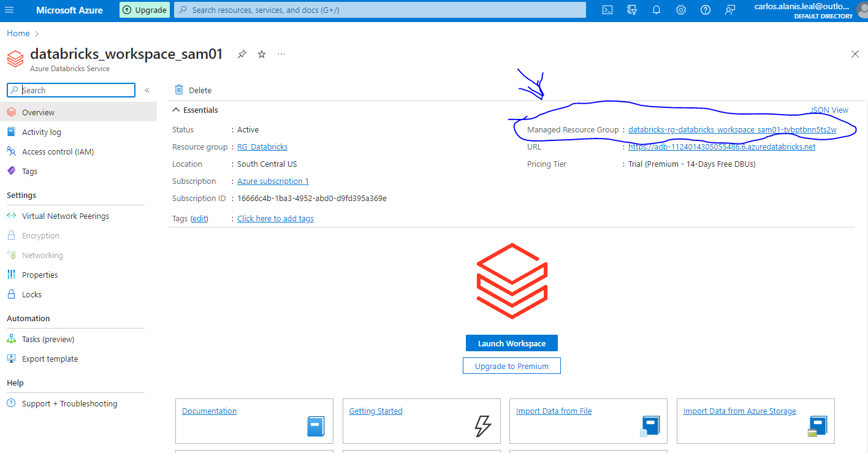Click edit link next to Tags
This screenshot has height=453, width=868.
[199, 218]
